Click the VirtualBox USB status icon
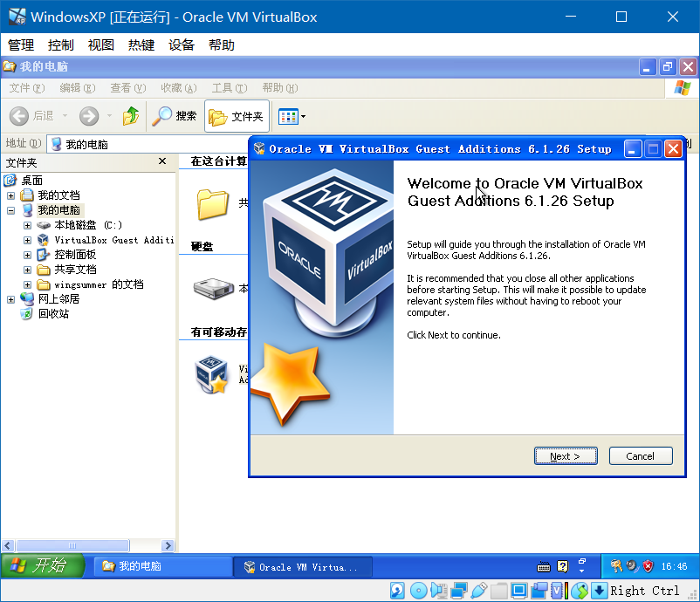 [479, 591]
